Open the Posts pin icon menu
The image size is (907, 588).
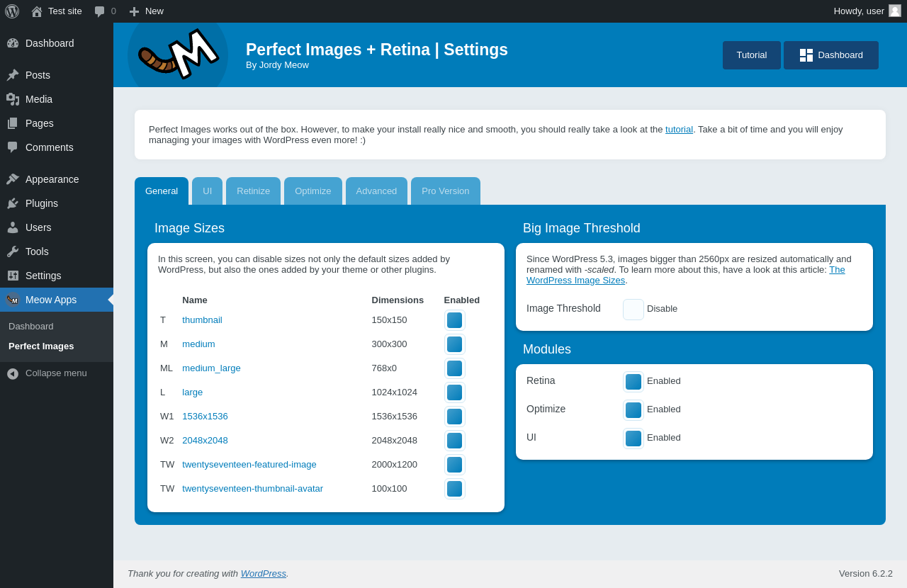(x=13, y=75)
